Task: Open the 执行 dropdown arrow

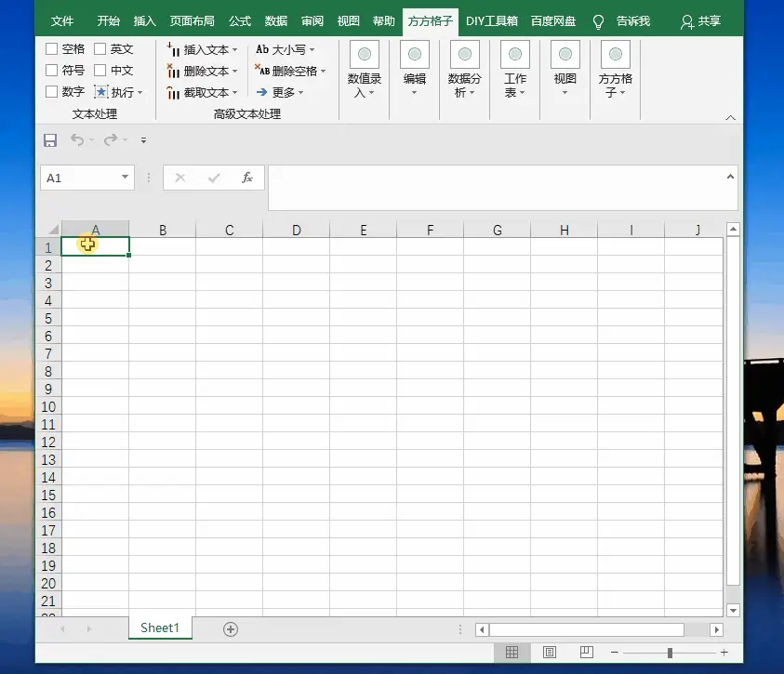Action: coord(141,91)
